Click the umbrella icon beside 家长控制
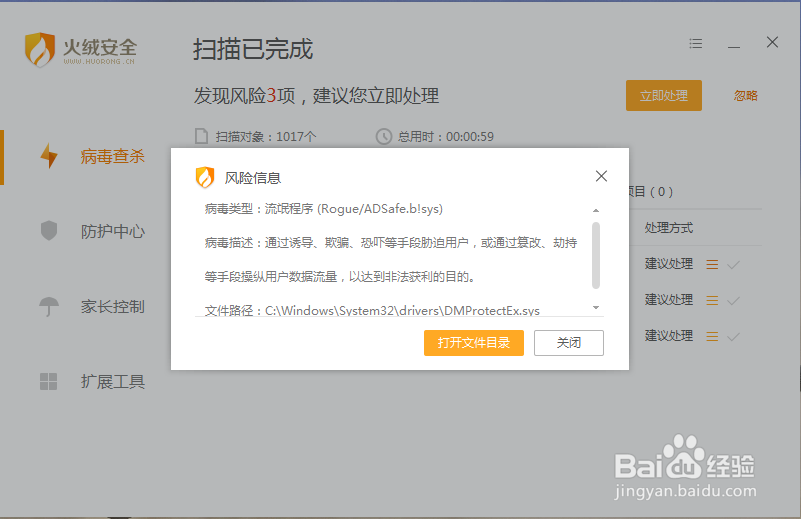The width and height of the screenshot is (801, 519). [49, 306]
